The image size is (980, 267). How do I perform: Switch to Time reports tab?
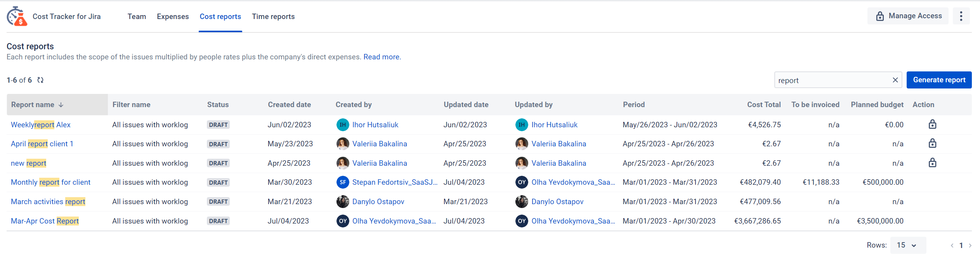(273, 16)
